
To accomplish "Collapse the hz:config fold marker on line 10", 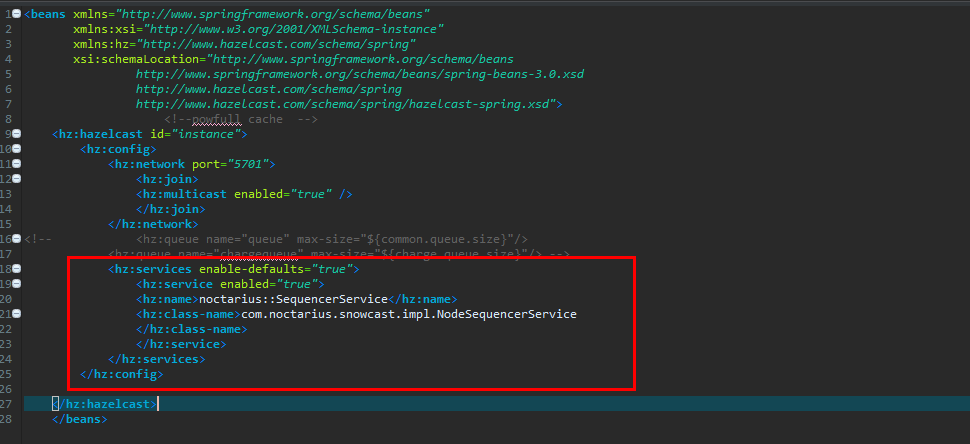I will (x=16, y=149).
